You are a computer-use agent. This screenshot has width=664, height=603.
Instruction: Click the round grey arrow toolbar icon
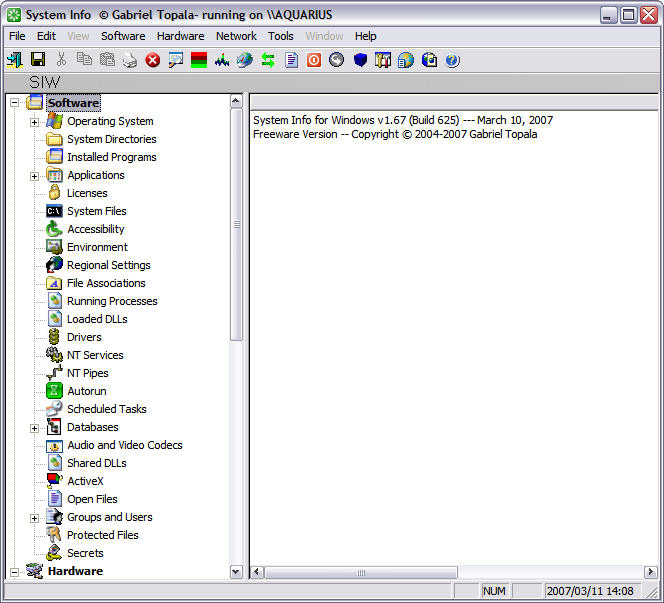[x=337, y=60]
